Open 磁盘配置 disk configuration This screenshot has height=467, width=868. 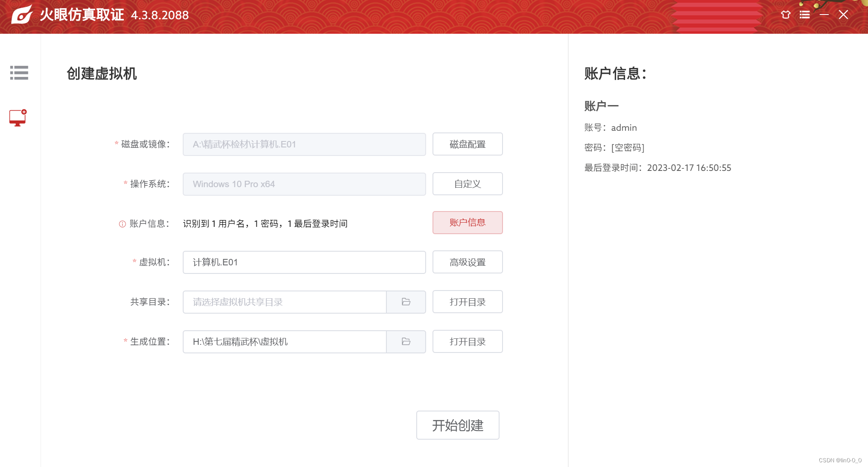pyautogui.click(x=468, y=144)
